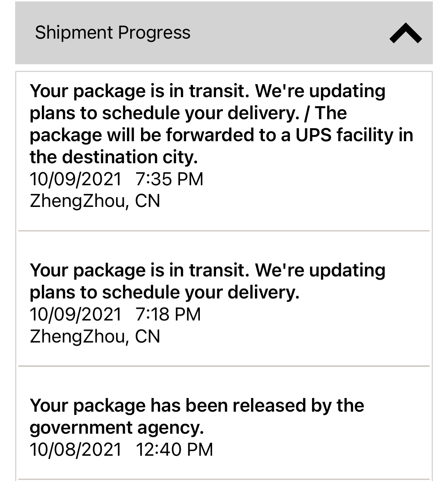Image resolution: width=448 pixels, height=481 pixels.
Task: Click "Your package is in transit" in top entry
Action: [x=139, y=91]
